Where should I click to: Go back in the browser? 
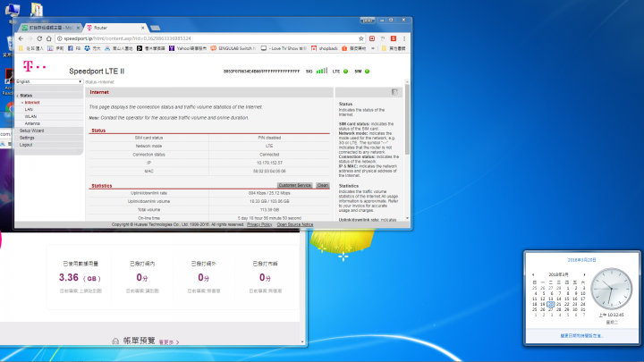[21, 38]
